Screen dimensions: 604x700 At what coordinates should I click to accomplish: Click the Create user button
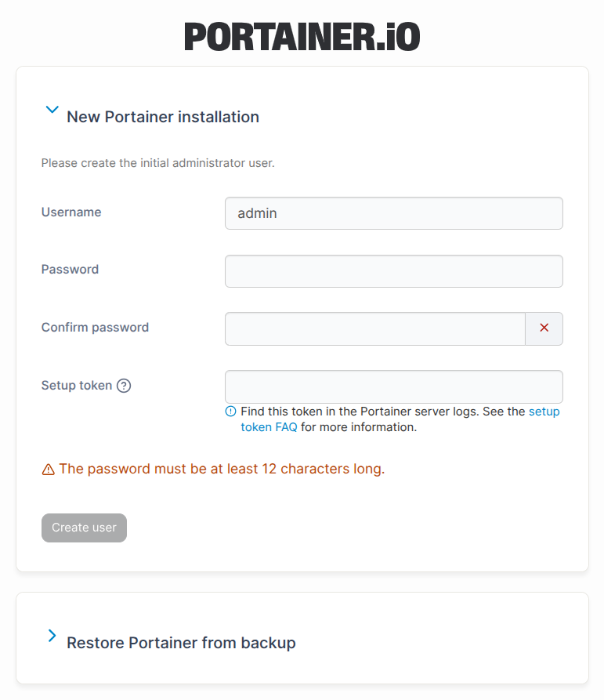pyautogui.click(x=85, y=528)
